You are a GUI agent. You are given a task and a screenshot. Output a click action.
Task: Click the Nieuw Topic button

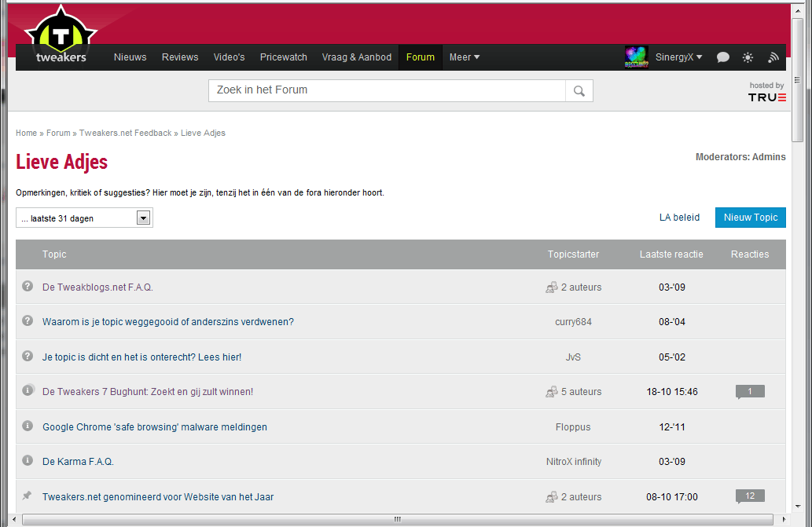click(x=751, y=218)
